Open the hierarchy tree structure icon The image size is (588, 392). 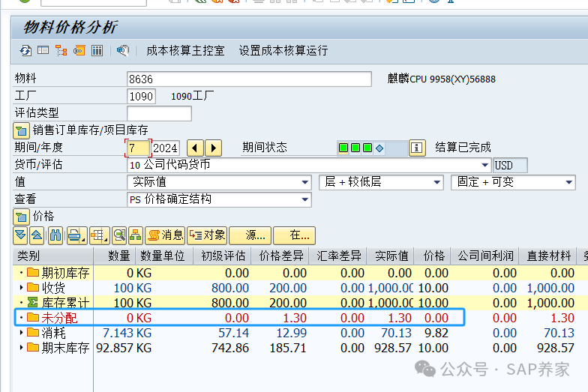[61, 51]
